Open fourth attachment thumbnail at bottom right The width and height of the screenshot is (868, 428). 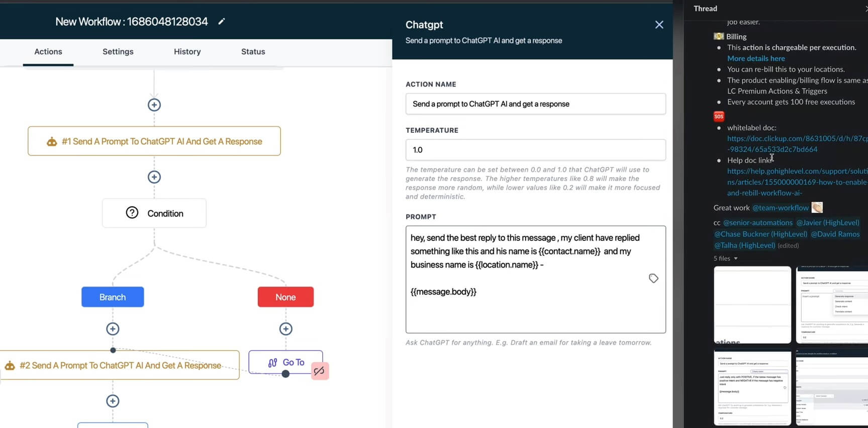832,388
